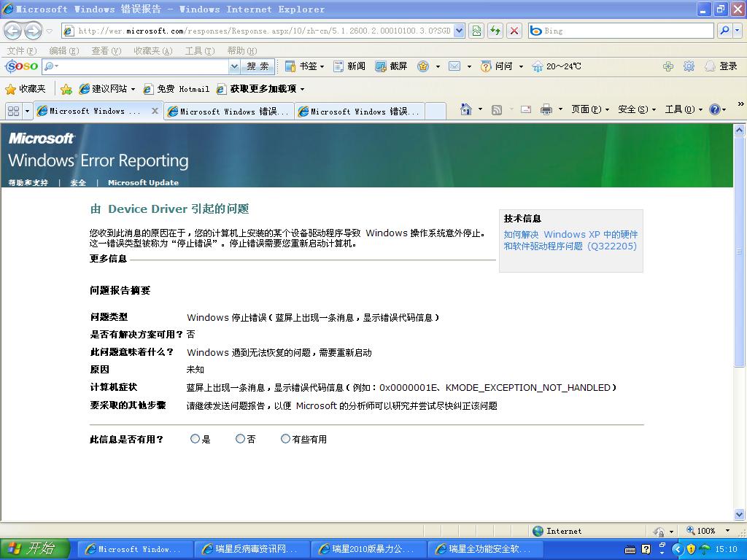Open the 免费 Hotmail favorites link

[x=177, y=89]
